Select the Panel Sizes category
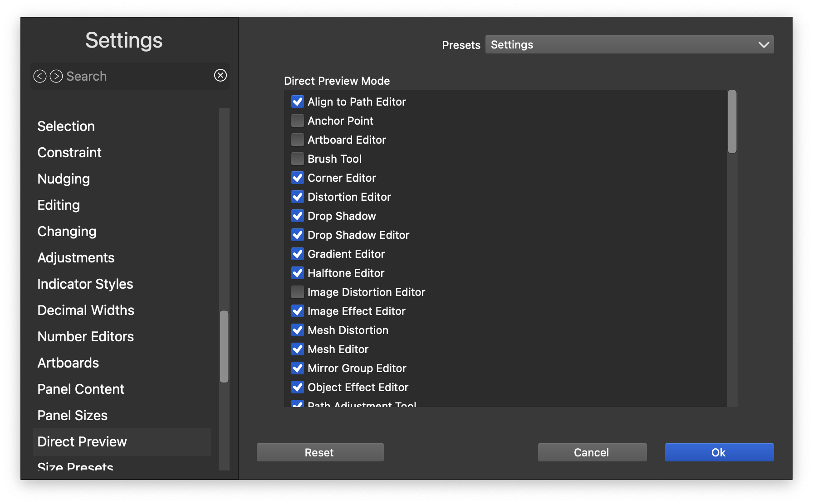The height and width of the screenshot is (504, 813). (x=73, y=415)
